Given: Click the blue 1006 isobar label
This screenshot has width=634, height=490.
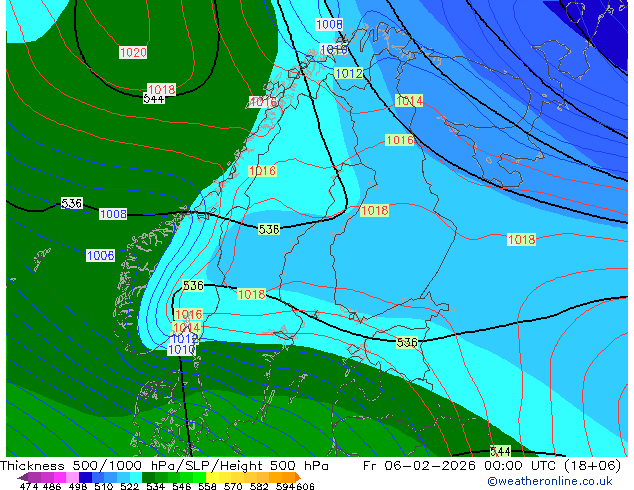Looking at the screenshot, I should (x=101, y=256).
